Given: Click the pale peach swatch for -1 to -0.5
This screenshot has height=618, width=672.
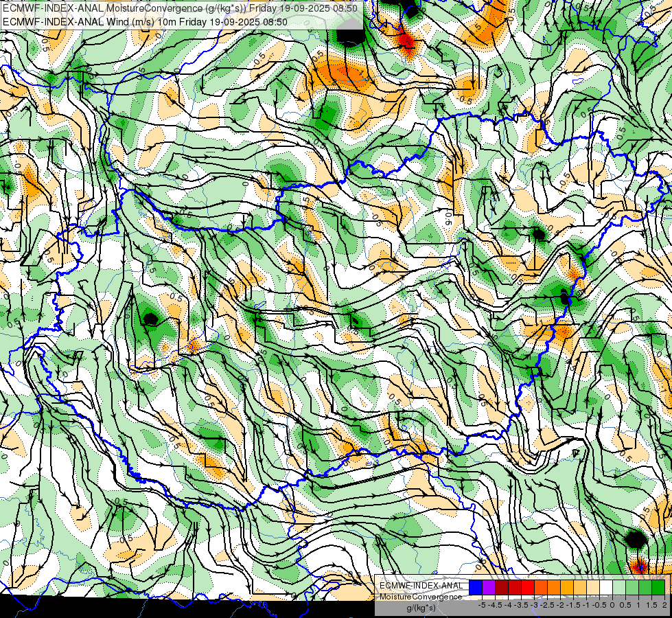Looking at the screenshot, I should pyautogui.click(x=593, y=587).
